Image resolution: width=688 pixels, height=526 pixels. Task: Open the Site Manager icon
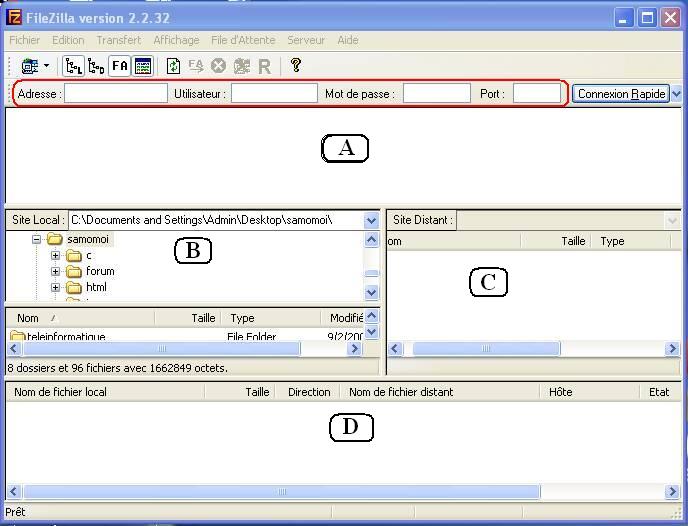tap(30, 66)
